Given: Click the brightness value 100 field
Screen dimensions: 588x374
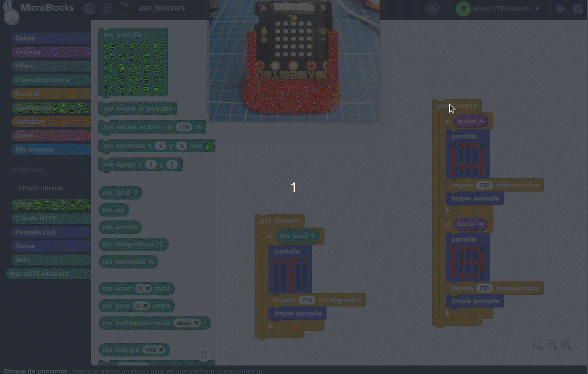Looking at the screenshot, I should (184, 127).
